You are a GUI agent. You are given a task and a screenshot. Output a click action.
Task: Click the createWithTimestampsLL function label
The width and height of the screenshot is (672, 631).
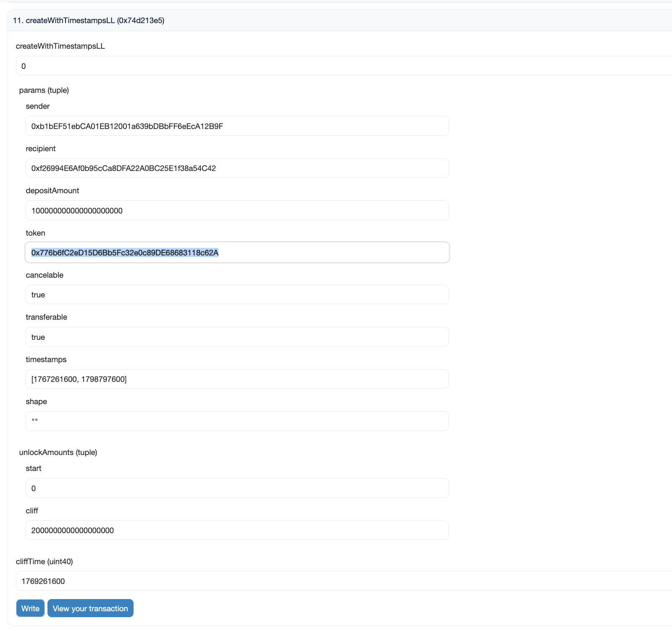click(60, 46)
